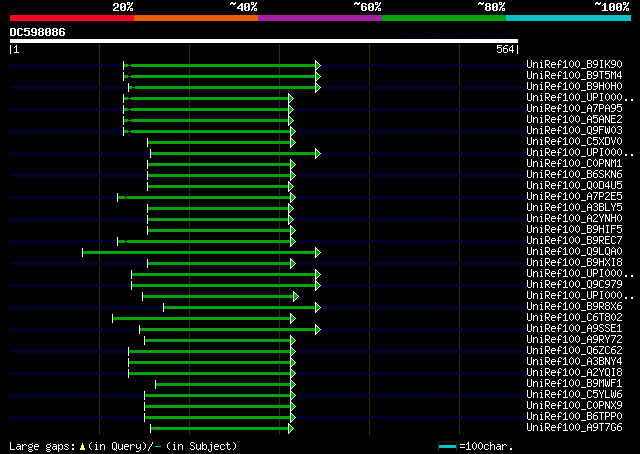The height and width of the screenshot is (454, 640).
Task: Select the UniRef100_C0PNX9 label
Action: pyautogui.click(x=574, y=406)
